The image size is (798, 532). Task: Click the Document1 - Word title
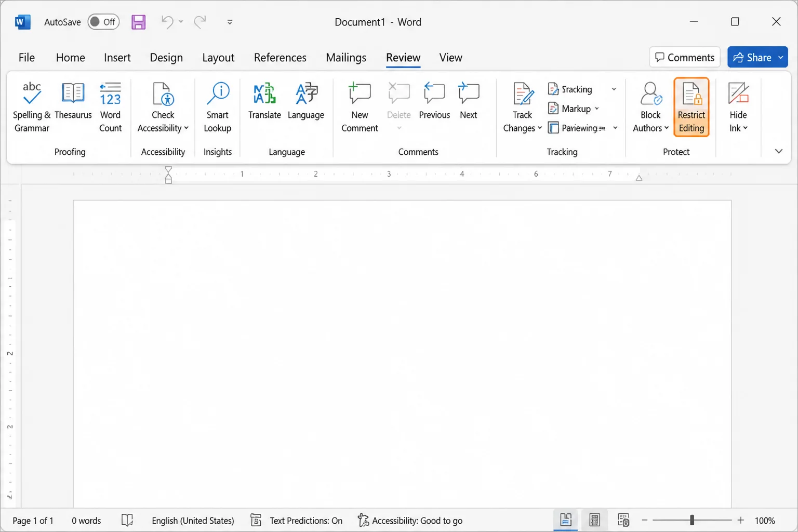[378, 22]
